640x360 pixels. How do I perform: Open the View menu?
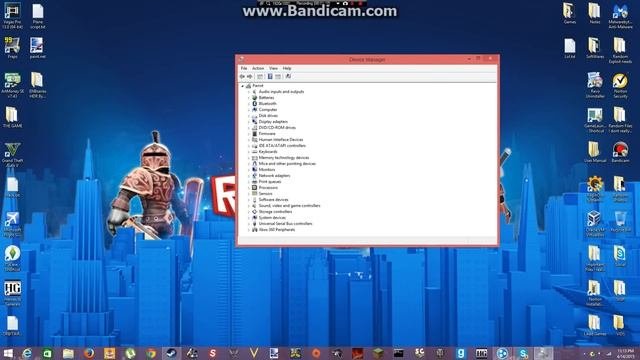click(x=273, y=68)
